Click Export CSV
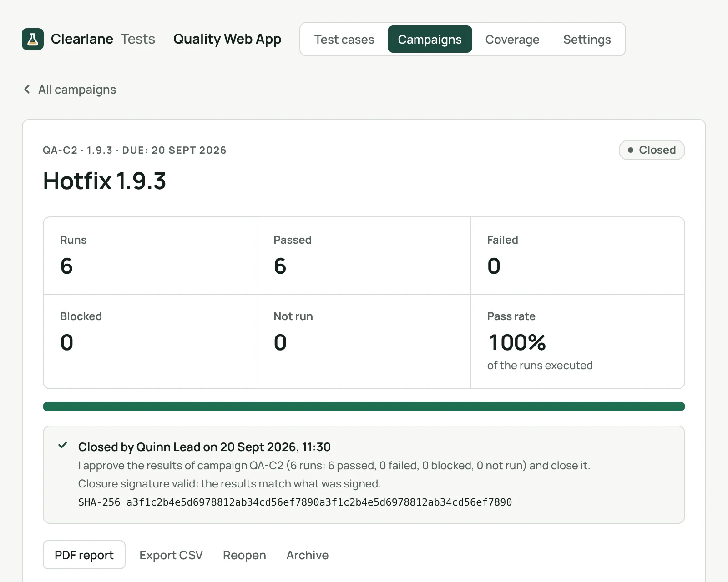The width and height of the screenshot is (728, 582). [x=171, y=555]
